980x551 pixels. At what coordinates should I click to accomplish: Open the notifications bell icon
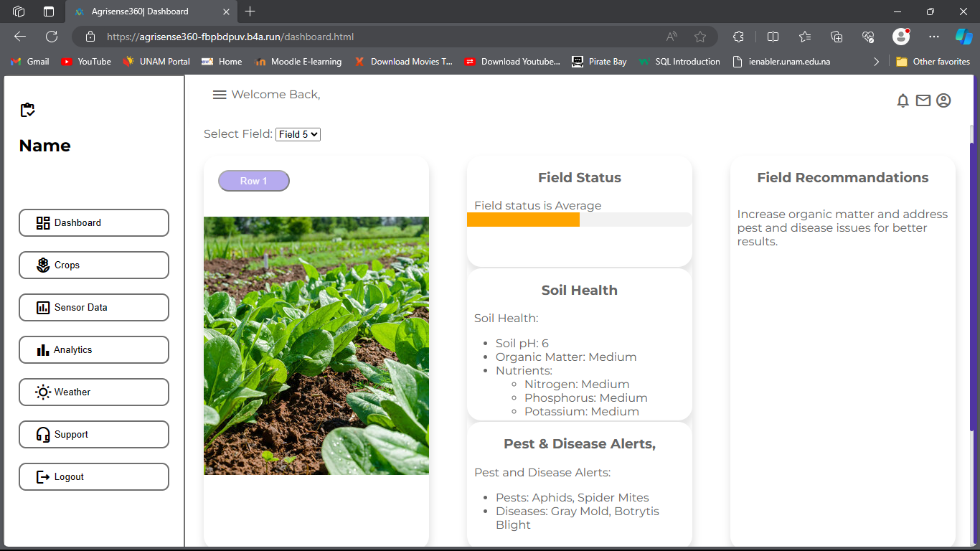tap(903, 101)
